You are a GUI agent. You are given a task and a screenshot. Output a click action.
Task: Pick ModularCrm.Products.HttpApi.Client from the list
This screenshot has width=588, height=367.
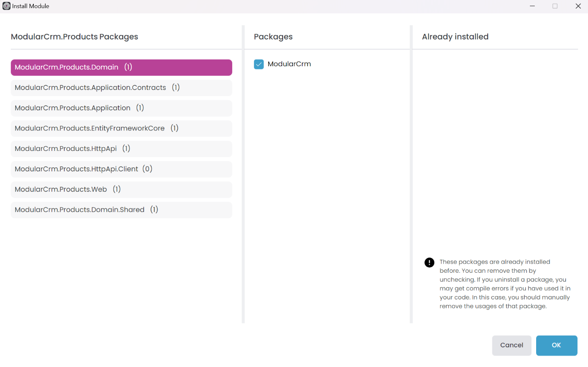pyautogui.click(x=121, y=169)
